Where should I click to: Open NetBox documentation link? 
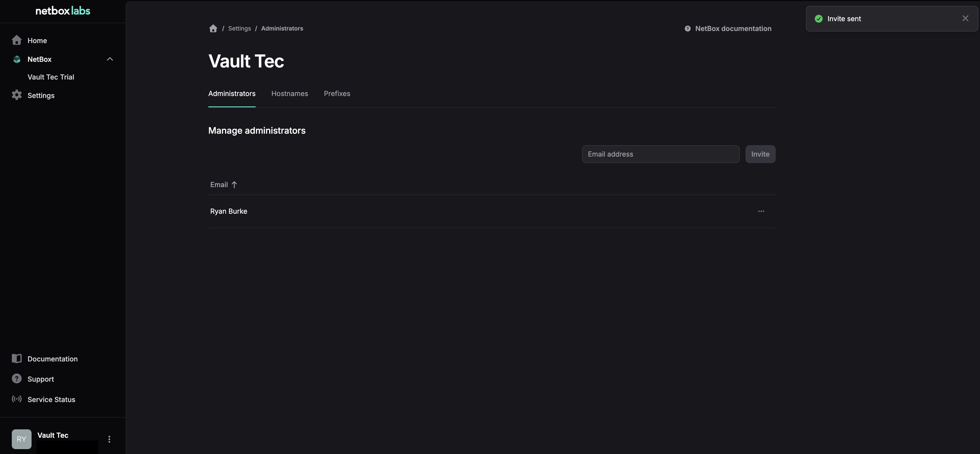click(x=727, y=28)
